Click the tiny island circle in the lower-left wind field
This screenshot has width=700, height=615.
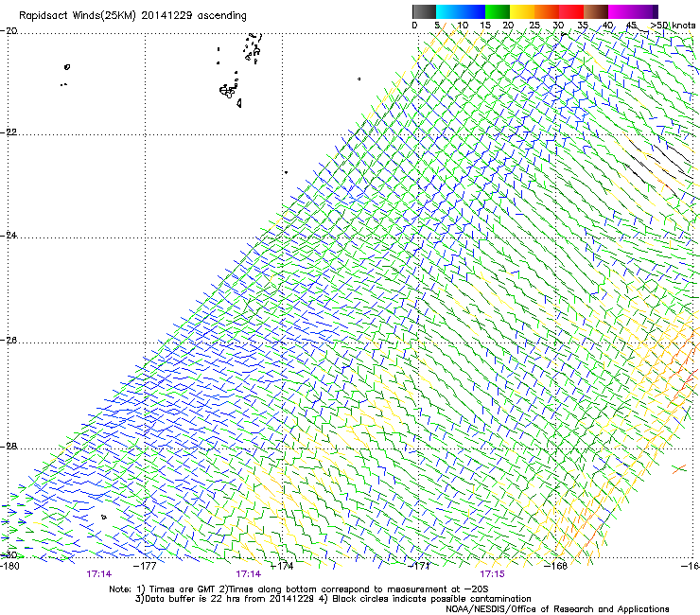pyautogui.click(x=104, y=518)
